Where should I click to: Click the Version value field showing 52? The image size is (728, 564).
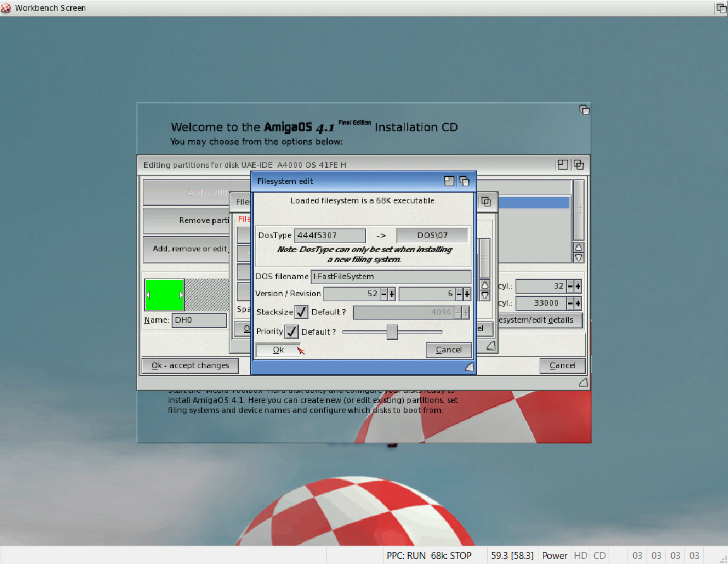(351, 294)
